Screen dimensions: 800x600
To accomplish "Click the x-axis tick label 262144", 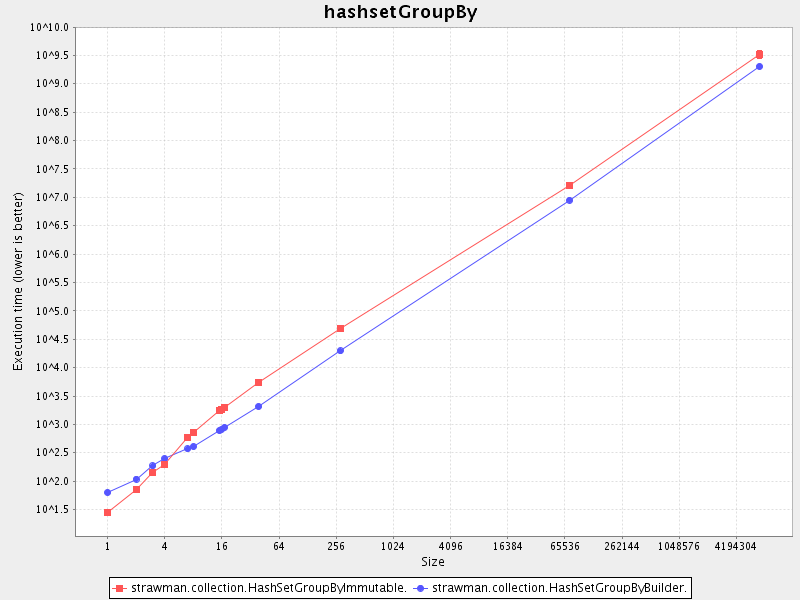I will pos(622,546).
